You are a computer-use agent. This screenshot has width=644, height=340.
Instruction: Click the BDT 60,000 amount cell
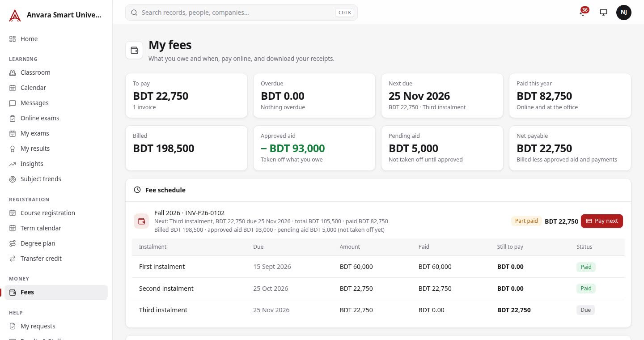tap(356, 267)
